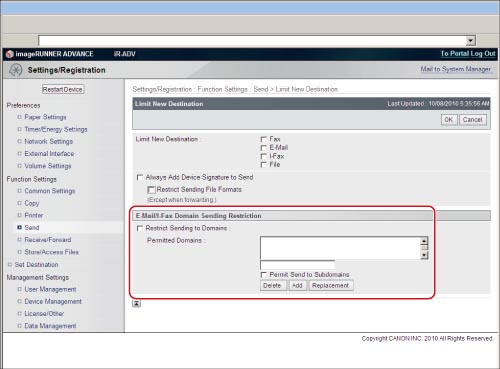500x369 pixels.
Task: Open External Interface in the sidebar
Action: coord(49,154)
